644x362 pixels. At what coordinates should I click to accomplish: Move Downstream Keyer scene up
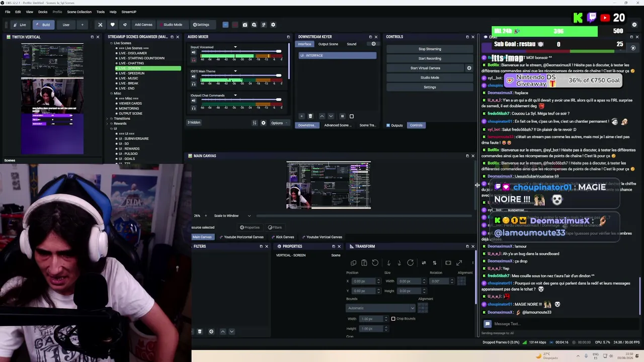(x=322, y=116)
